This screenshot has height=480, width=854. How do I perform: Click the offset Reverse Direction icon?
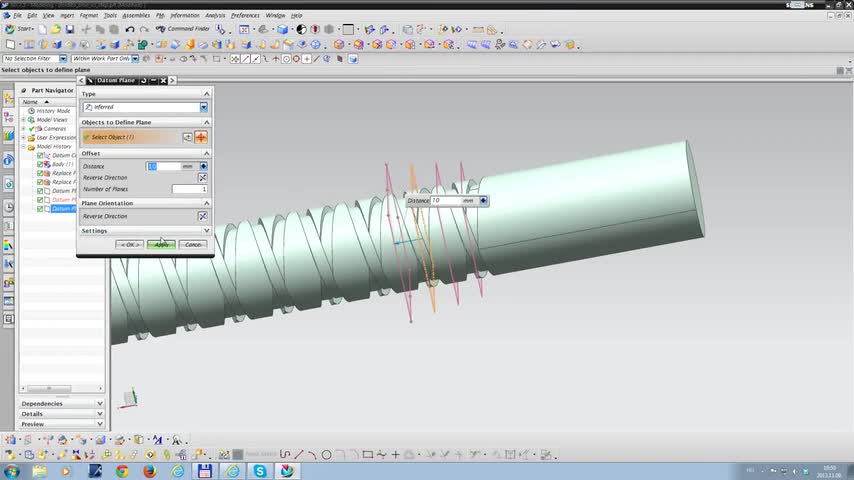tap(202, 177)
